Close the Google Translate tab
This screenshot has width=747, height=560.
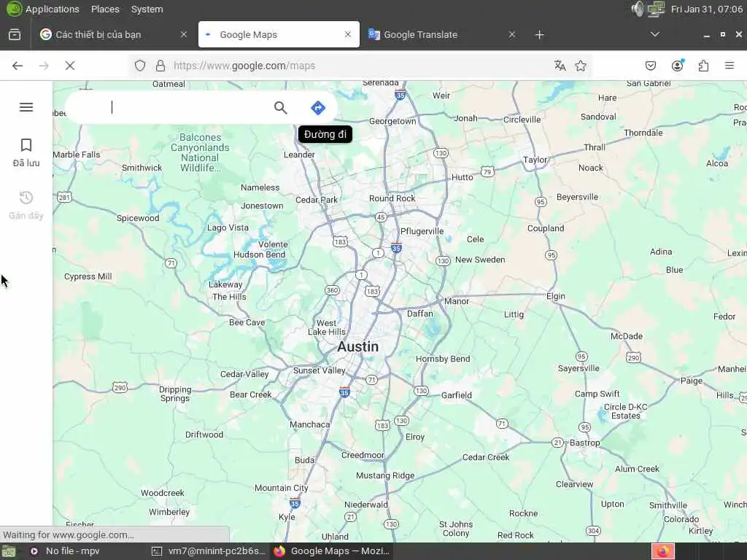511,34
